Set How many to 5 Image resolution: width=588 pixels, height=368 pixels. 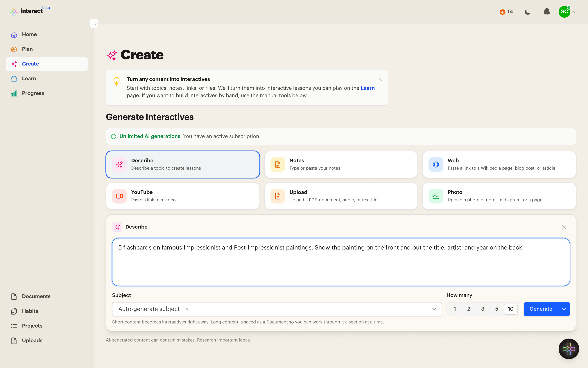click(x=497, y=309)
